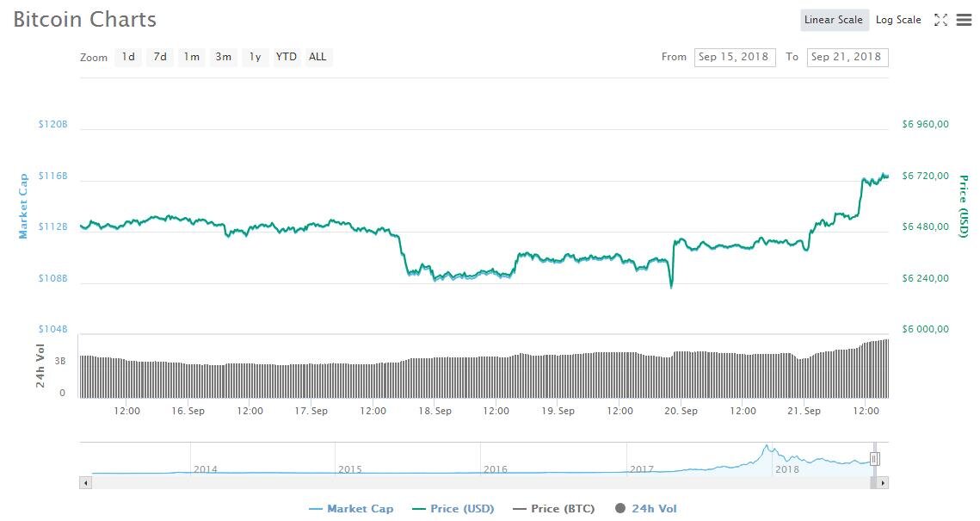Click the $108B market cap axis label
980x521 pixels.
[x=52, y=278]
